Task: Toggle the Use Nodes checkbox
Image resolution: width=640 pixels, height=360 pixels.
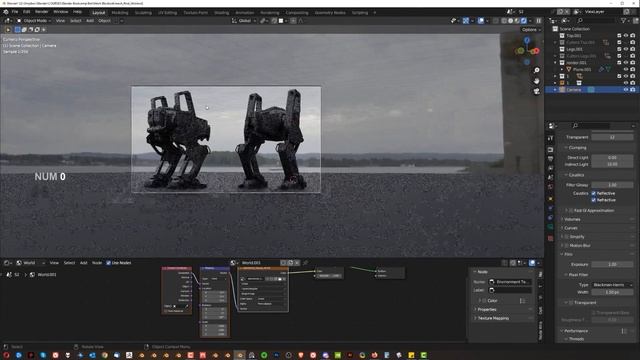Action: (x=108, y=263)
